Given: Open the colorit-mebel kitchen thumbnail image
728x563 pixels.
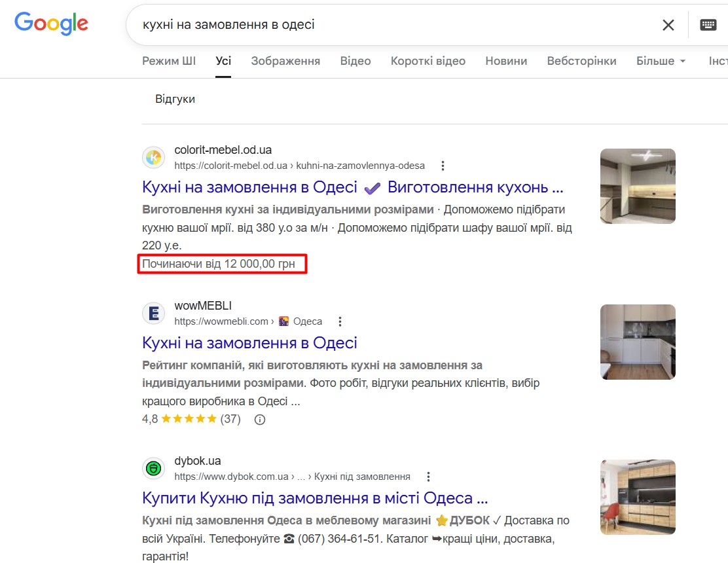Looking at the screenshot, I should coord(638,186).
